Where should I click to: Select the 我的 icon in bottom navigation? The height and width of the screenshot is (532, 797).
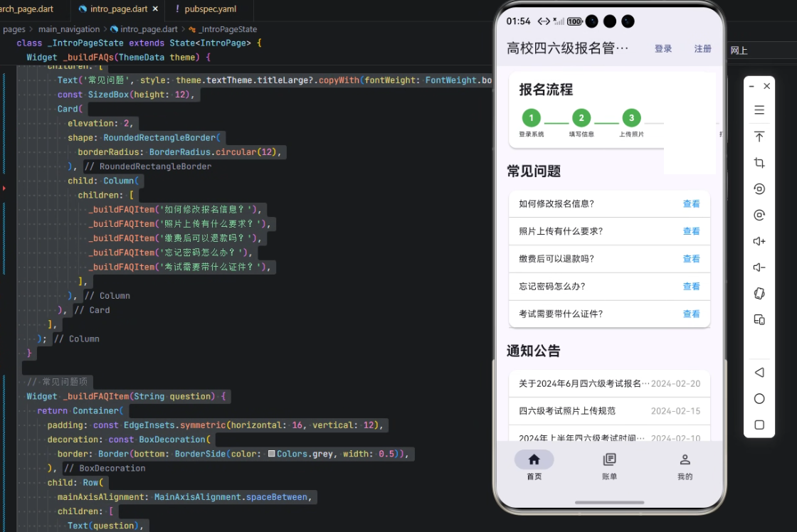(685, 460)
